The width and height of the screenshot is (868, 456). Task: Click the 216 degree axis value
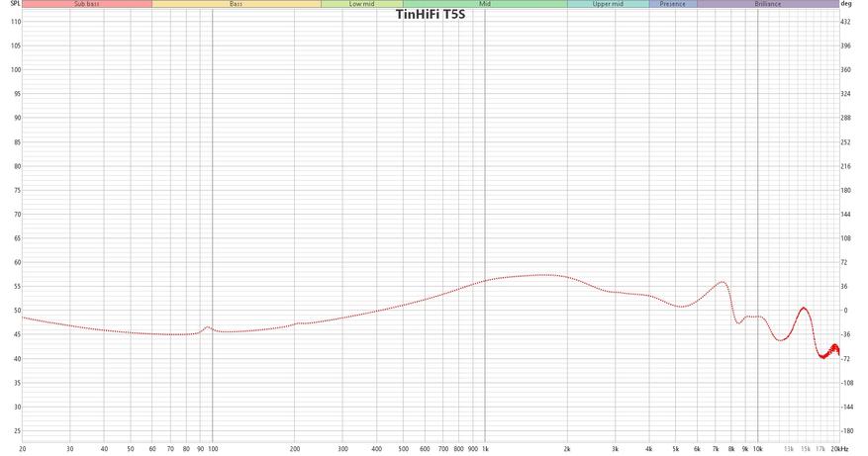click(x=846, y=166)
